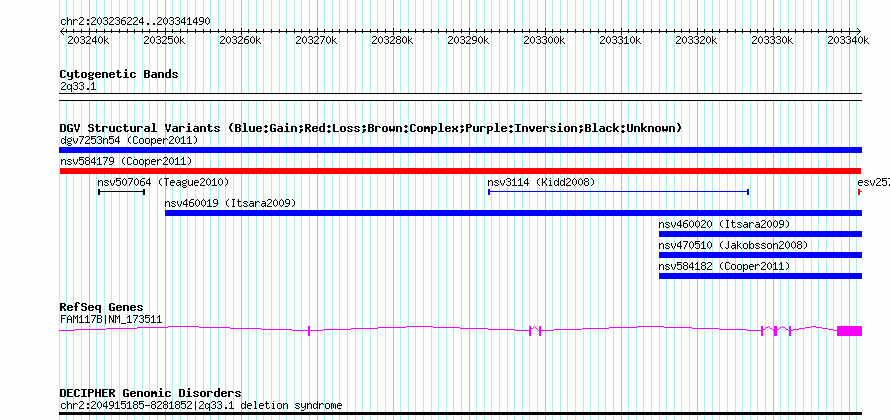Click the 203330k ruler position
This screenshot has height=420, width=890.
773,40
